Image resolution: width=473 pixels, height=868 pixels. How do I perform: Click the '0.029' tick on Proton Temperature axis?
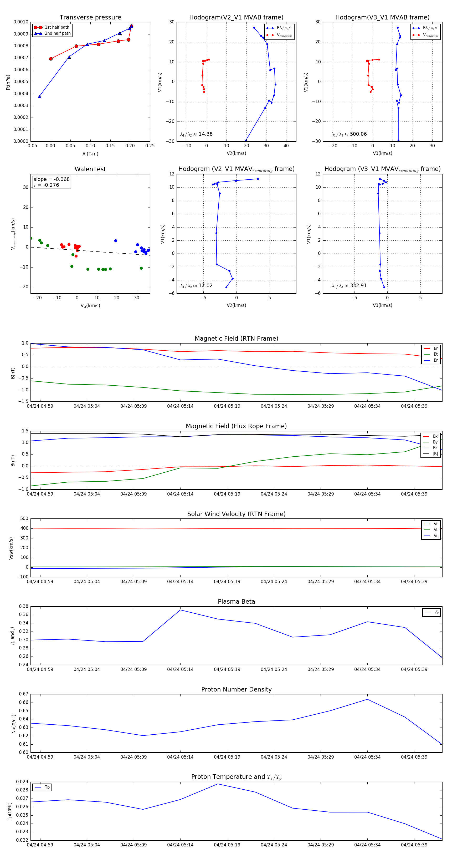(22, 781)
